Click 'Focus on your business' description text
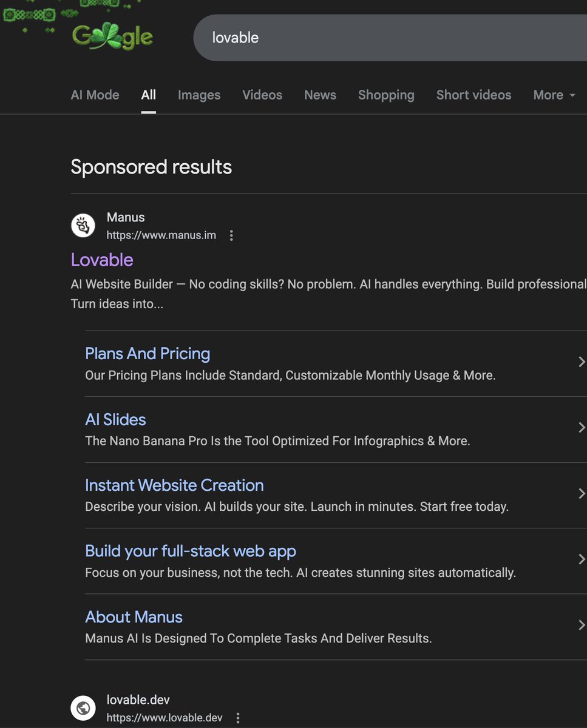587x728 pixels. (300, 573)
